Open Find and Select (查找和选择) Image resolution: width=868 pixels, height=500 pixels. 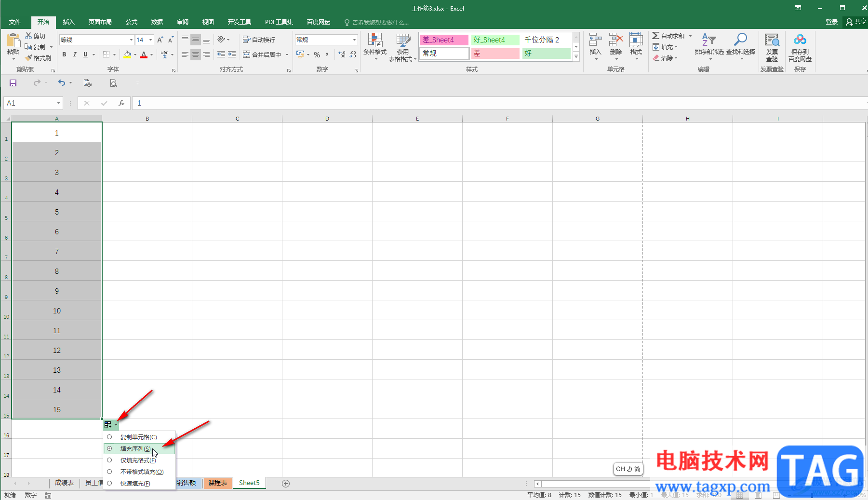741,46
